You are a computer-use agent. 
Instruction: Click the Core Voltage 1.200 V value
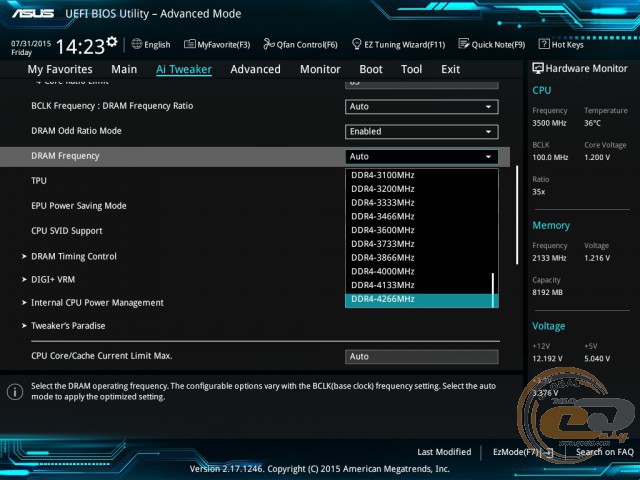click(597, 158)
